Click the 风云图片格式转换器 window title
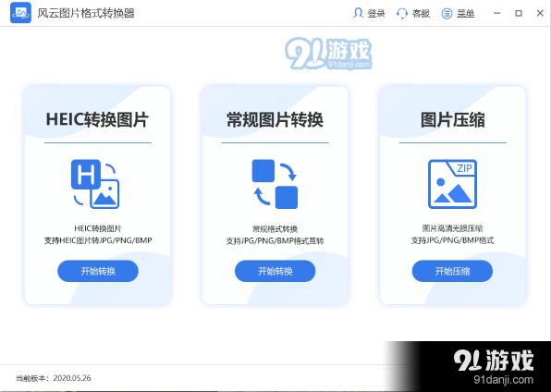 86,13
